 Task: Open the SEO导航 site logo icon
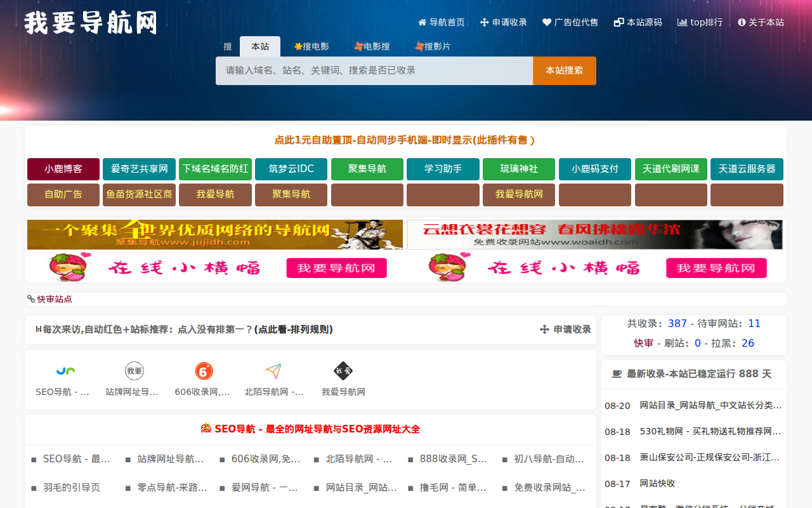(65, 371)
